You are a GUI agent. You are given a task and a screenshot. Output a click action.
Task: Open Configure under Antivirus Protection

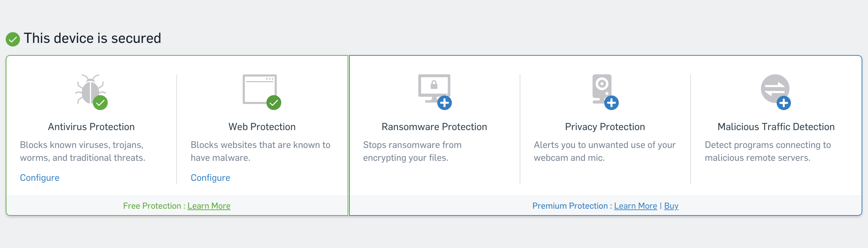40,178
